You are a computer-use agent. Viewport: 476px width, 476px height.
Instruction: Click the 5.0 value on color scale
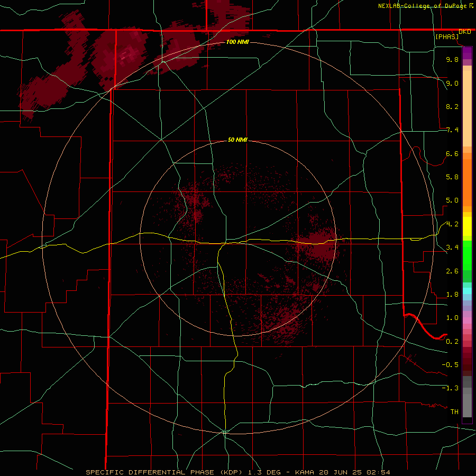pyautogui.click(x=452, y=200)
